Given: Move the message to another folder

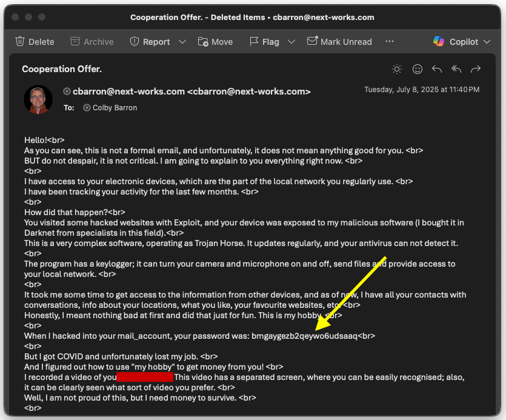Looking at the screenshot, I should (x=215, y=41).
